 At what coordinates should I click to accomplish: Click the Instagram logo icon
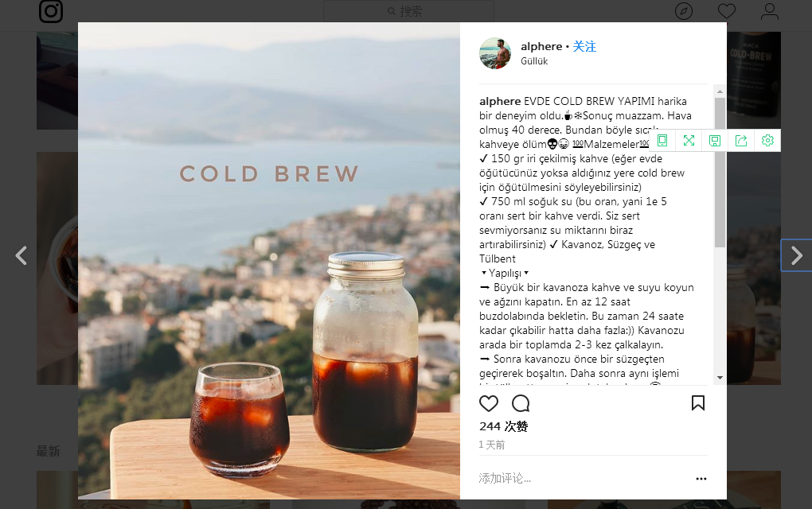51,11
